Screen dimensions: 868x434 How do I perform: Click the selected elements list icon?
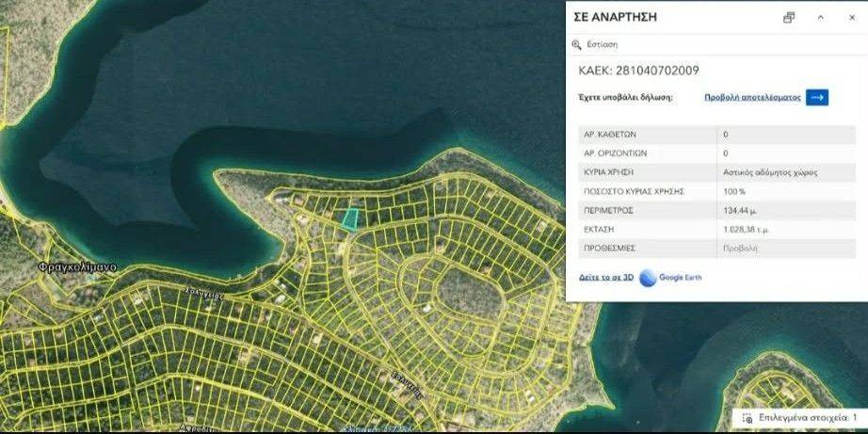point(747,417)
